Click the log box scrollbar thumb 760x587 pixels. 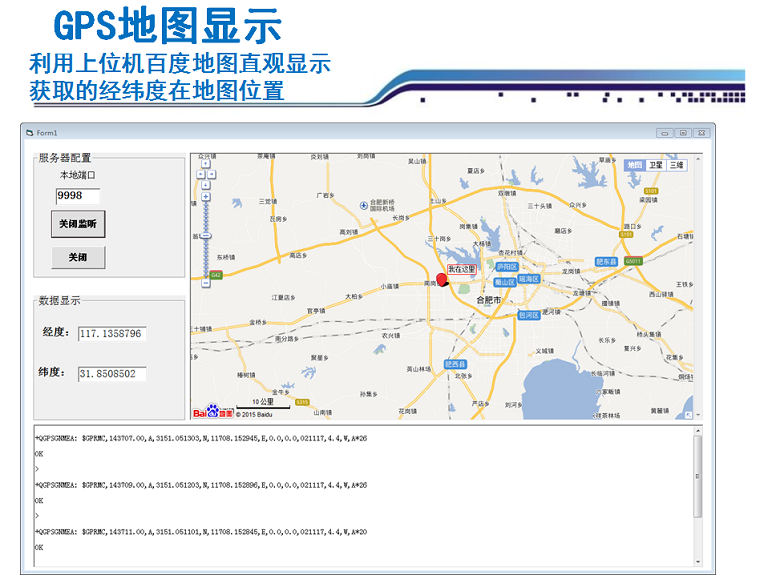(x=698, y=476)
